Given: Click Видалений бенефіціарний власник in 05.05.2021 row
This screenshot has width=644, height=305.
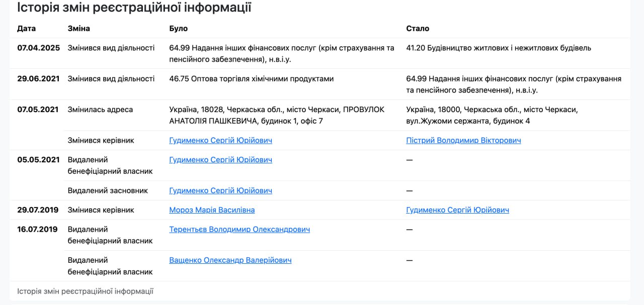Looking at the screenshot, I should pos(110,165).
